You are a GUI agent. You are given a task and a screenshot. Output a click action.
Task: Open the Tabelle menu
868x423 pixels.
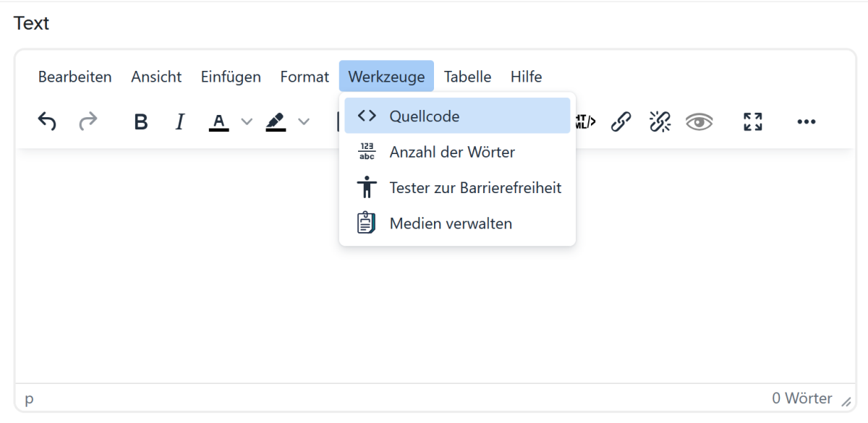(467, 76)
